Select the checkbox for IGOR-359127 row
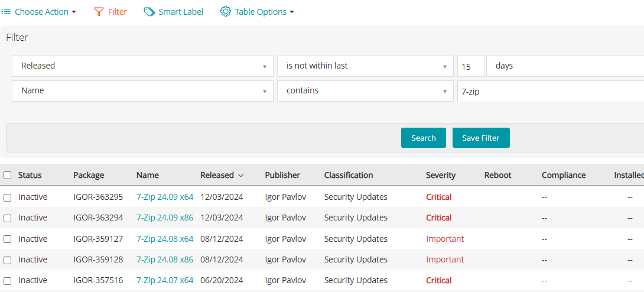Viewport: 644px width, 292px height. click(8, 239)
